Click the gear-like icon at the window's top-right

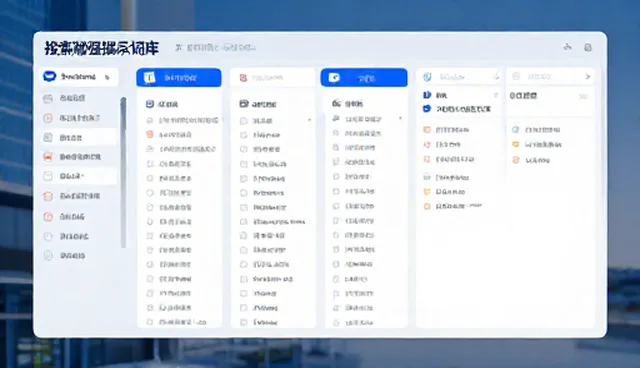[588, 48]
